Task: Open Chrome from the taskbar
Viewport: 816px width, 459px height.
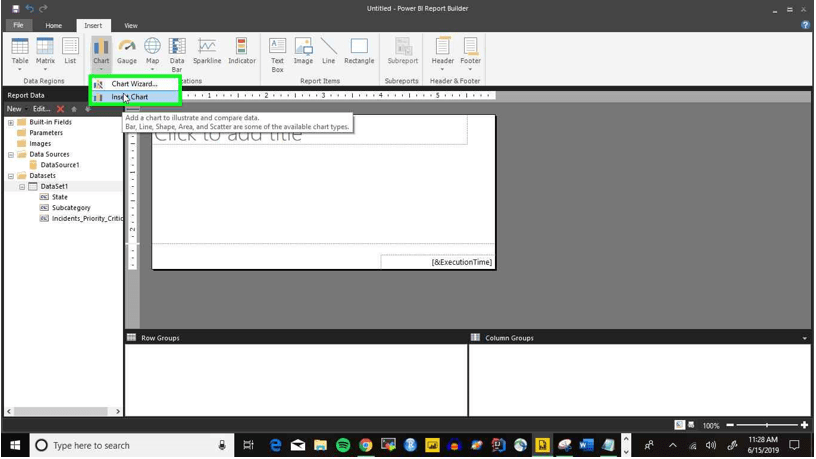Action: coord(365,445)
